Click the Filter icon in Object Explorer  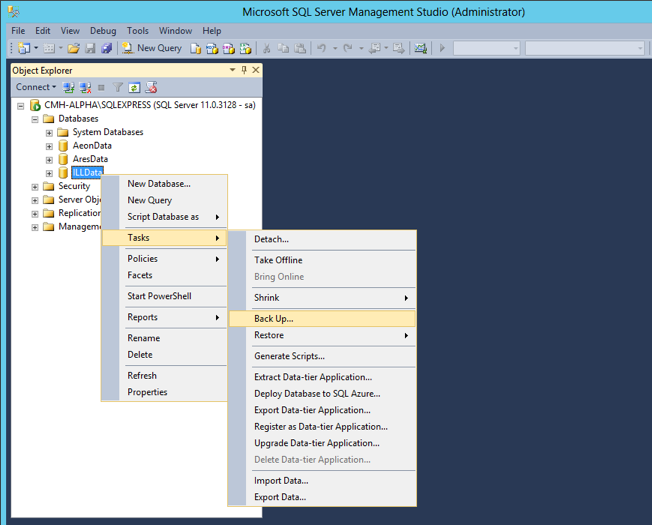[x=118, y=87]
